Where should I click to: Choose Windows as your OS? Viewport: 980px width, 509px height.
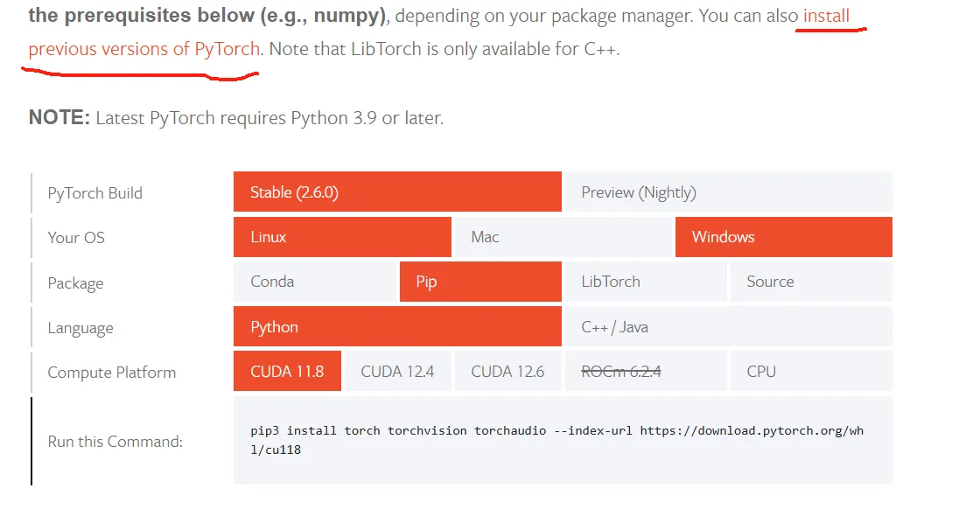[x=783, y=237]
